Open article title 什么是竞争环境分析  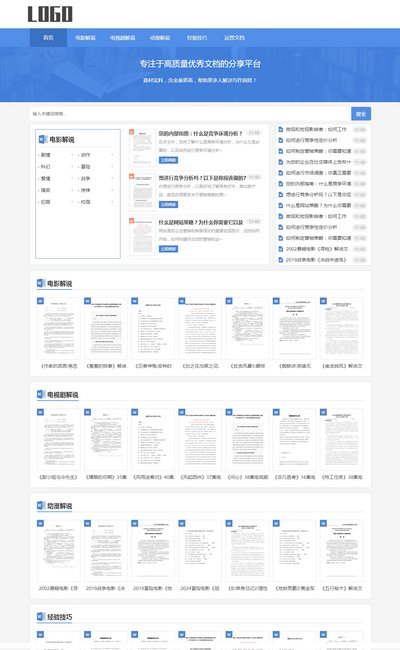[x=200, y=133]
